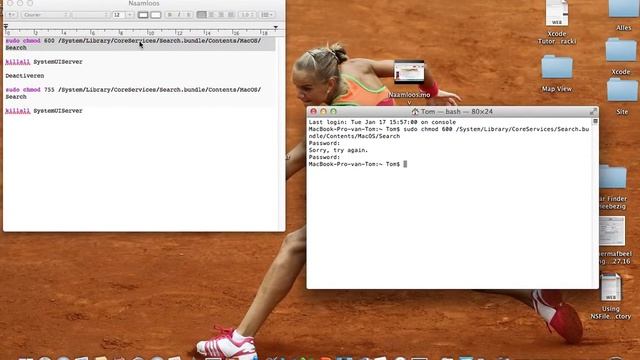Click the Terminal scrollbar split button

pyautogui.click(x=596, y=121)
